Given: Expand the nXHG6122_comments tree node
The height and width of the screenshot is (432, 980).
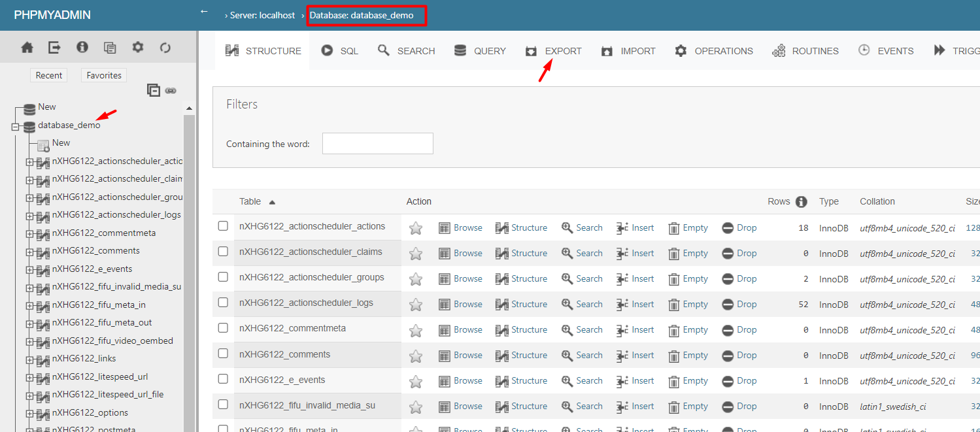Looking at the screenshot, I should (29, 252).
